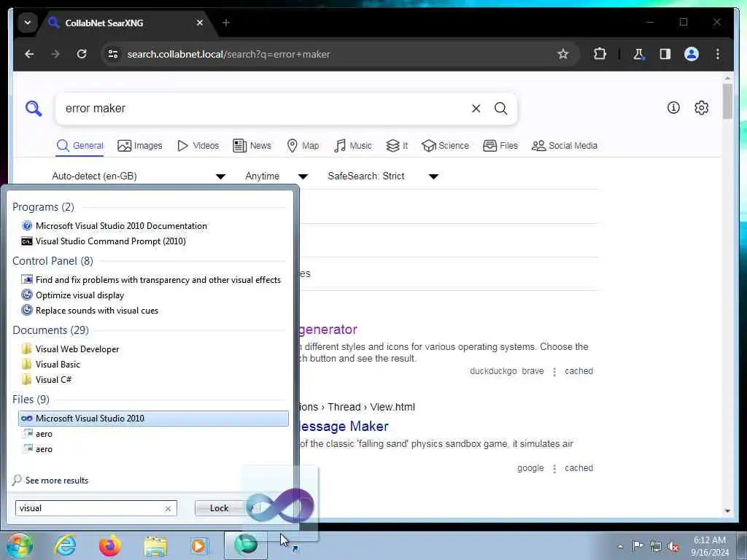Launch Firefox from taskbar
The height and width of the screenshot is (560, 747).
coord(110,545)
